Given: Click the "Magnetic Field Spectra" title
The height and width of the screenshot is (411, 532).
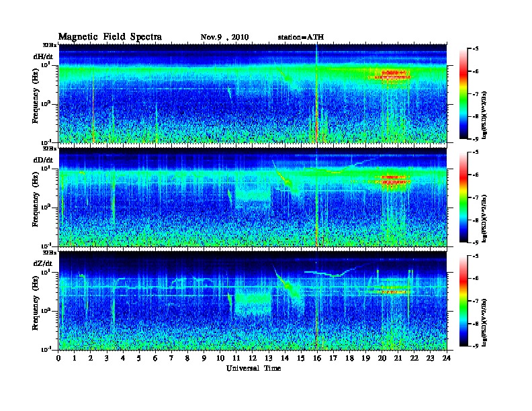Looking at the screenshot, I should [110, 37].
